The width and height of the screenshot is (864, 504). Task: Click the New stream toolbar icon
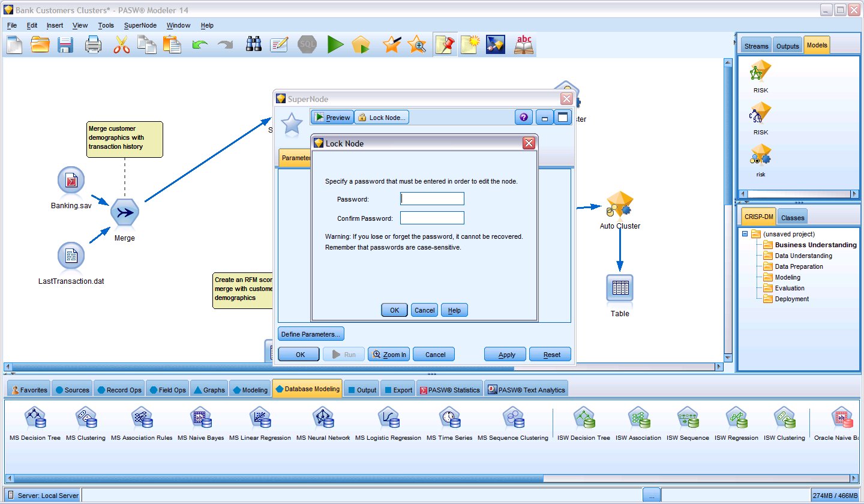pyautogui.click(x=14, y=45)
